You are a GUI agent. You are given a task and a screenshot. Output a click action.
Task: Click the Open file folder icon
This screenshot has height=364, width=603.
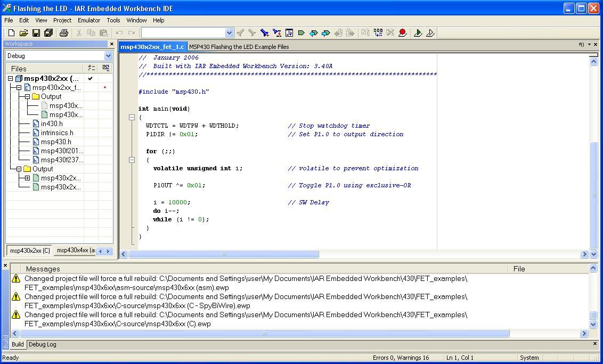click(x=23, y=33)
